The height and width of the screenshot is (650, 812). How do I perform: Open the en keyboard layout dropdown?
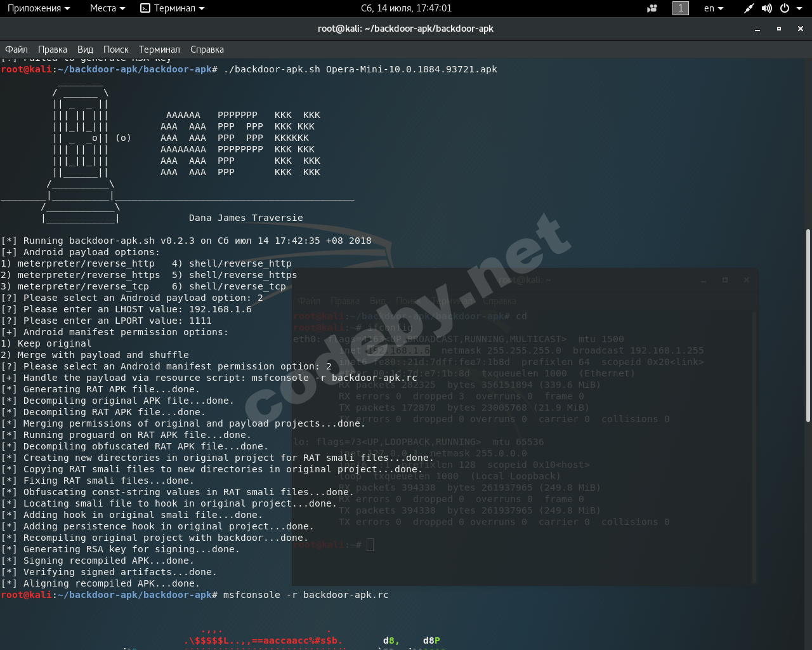[714, 8]
